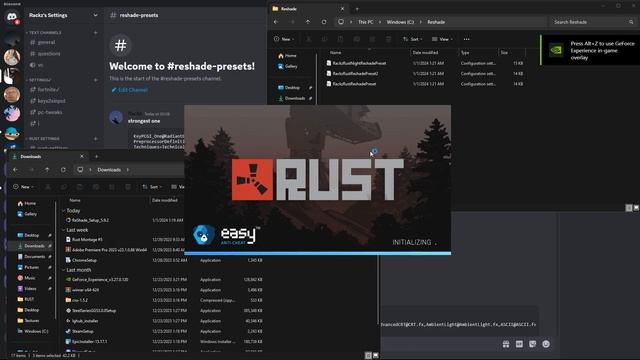
Task: Collapse the TEXT CHANNELS category in Discord
Action: (x=45, y=32)
